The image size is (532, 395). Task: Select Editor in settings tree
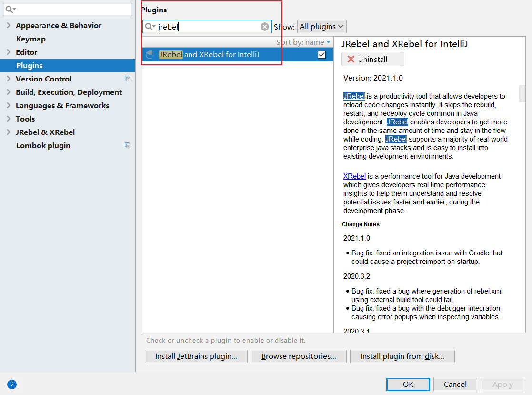27,52
